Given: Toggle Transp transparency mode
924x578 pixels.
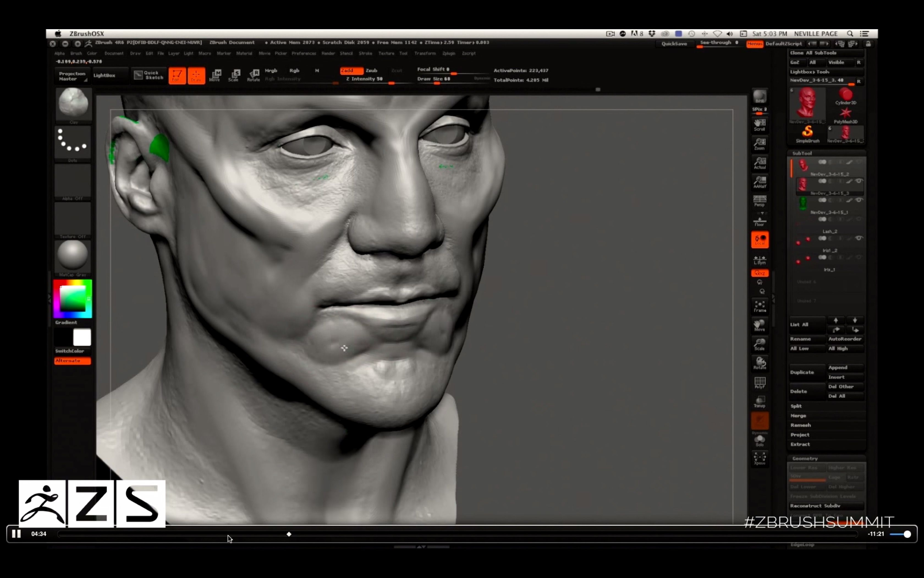Looking at the screenshot, I should pyautogui.click(x=760, y=401).
